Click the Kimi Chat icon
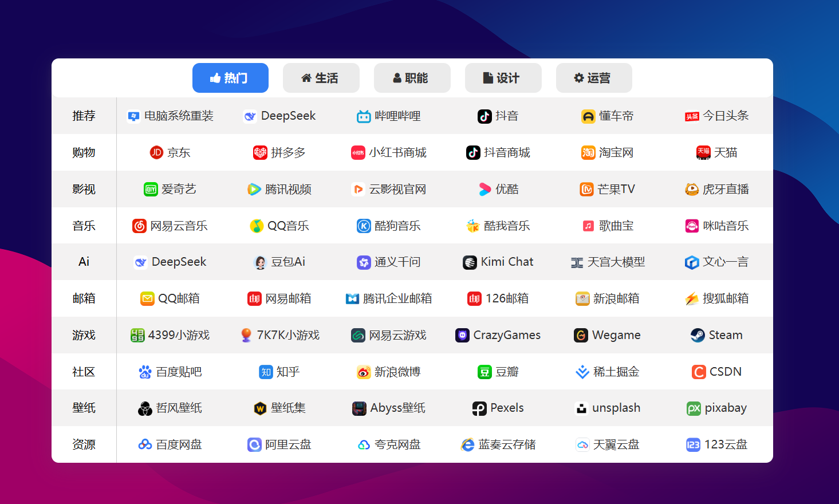The width and height of the screenshot is (839, 504). 470,262
